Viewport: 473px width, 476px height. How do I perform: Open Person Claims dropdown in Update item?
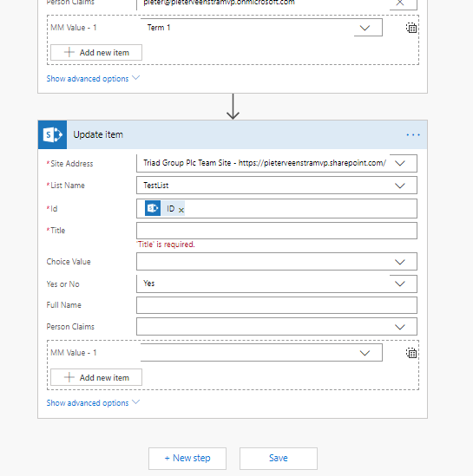click(x=400, y=327)
